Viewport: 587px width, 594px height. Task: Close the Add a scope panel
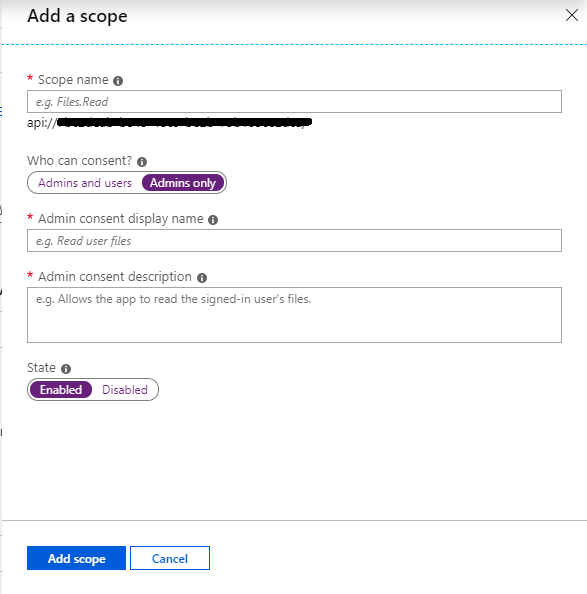point(572,16)
